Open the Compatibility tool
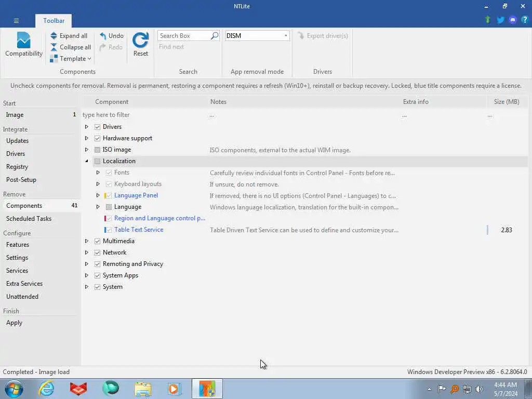Viewport: 532px width, 399px height. pyautogui.click(x=24, y=45)
